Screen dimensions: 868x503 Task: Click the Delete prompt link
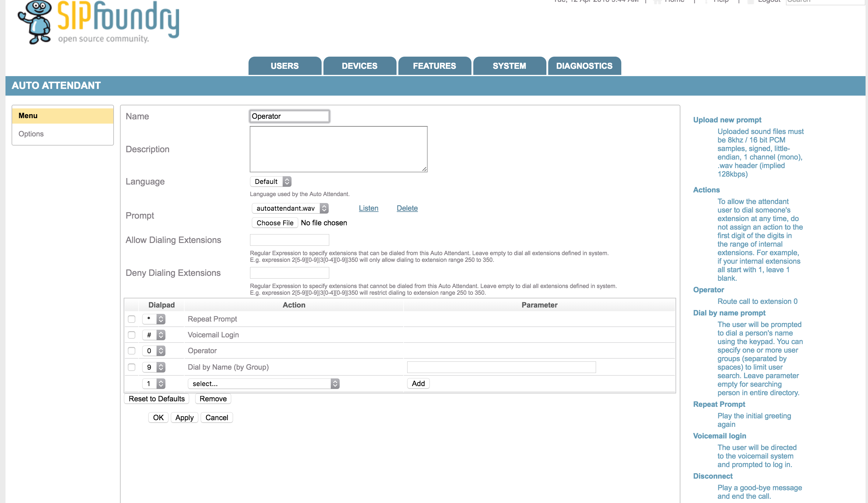[407, 208]
